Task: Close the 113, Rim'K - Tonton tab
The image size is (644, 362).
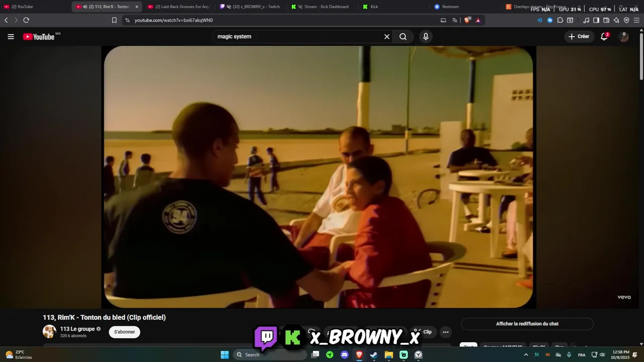Action: point(136,7)
